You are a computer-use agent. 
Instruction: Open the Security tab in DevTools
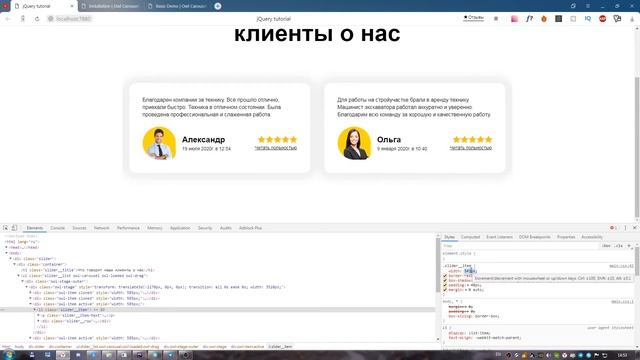[x=205, y=228]
